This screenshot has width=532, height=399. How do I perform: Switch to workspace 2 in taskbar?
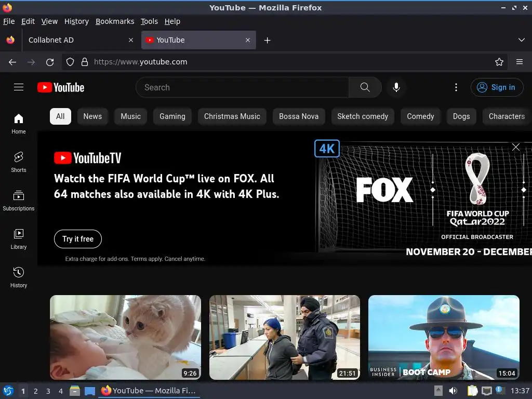[36, 391]
